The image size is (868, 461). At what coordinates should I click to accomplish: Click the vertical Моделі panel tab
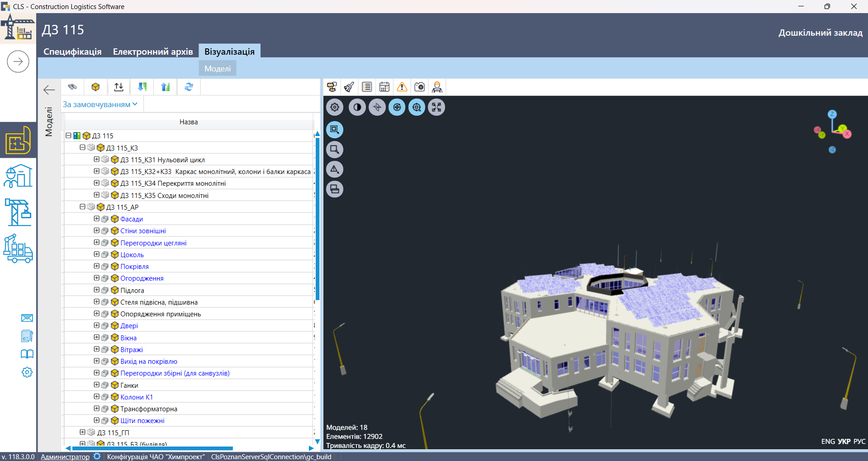tap(49, 122)
